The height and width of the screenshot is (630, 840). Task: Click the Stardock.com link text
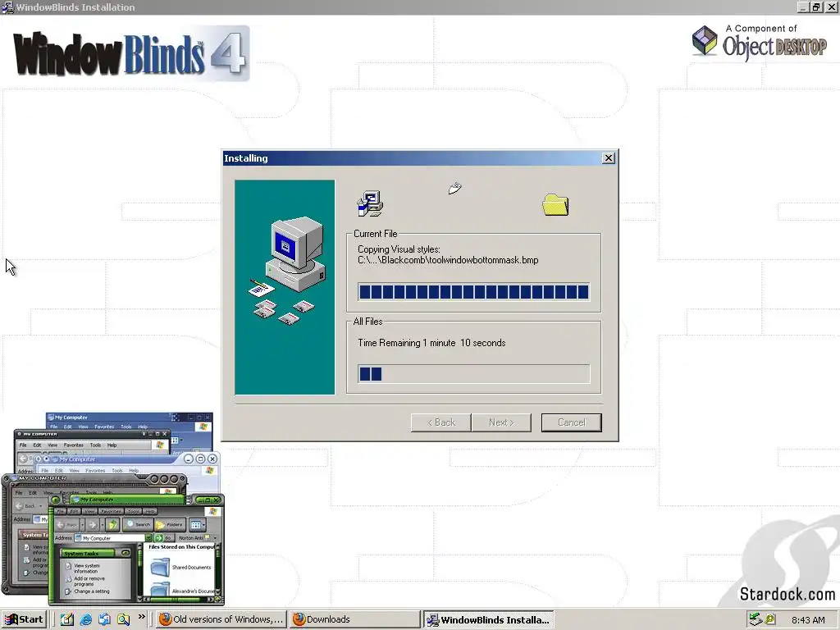pyautogui.click(x=787, y=594)
